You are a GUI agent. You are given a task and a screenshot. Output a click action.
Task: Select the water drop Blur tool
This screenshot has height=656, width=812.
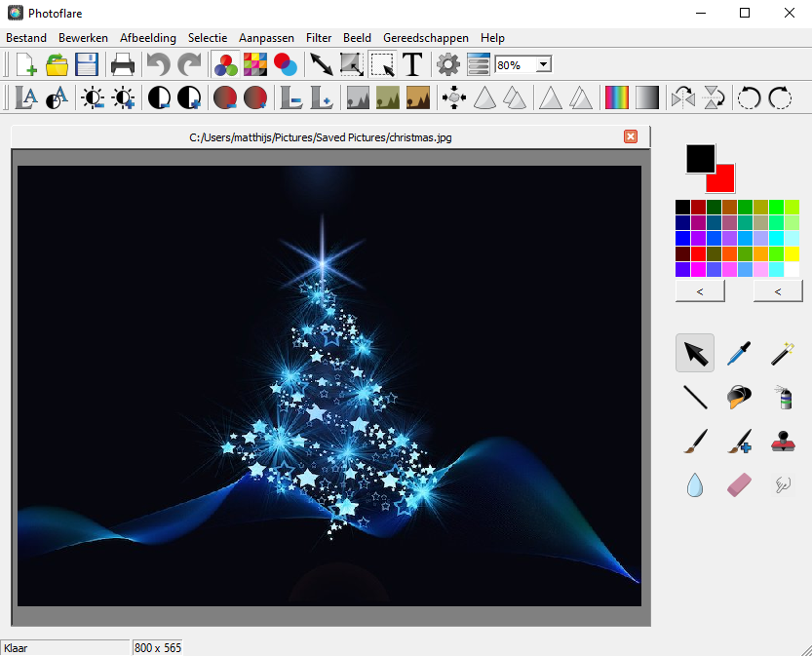[x=694, y=483]
